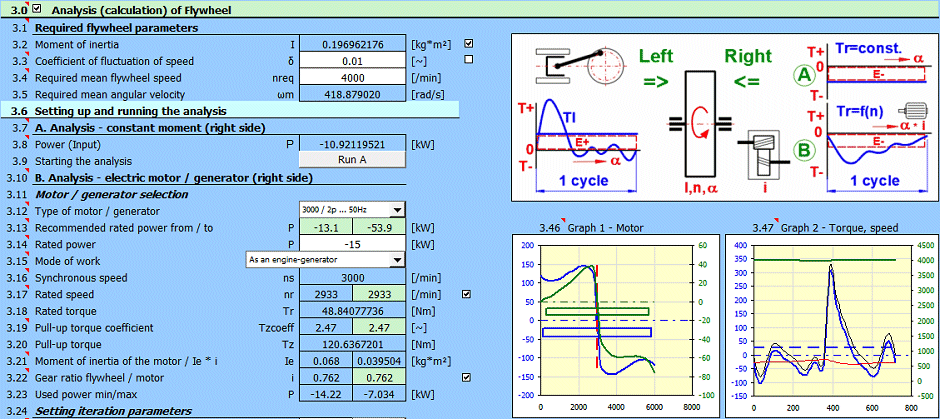Image resolution: width=940 pixels, height=419 pixels.
Task: Uncheck the Moment of inertia checkbox
Action: tap(469, 44)
